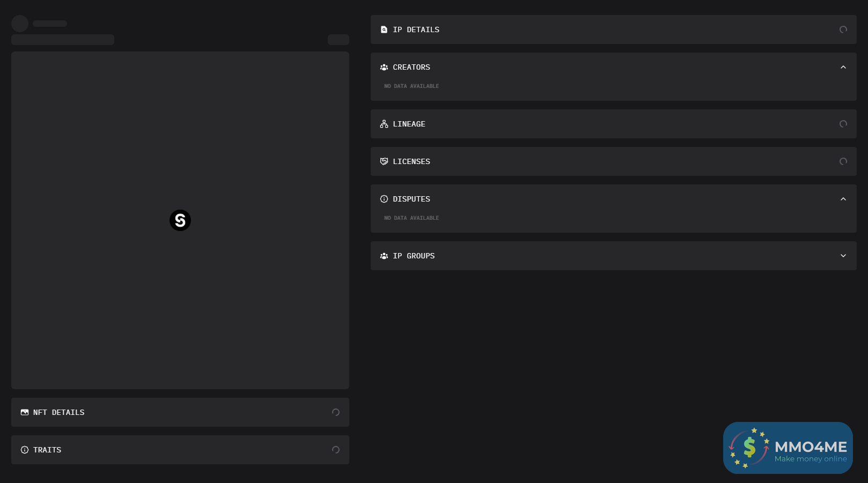Open the Licenses panel header
This screenshot has width=868, height=483.
tap(613, 161)
